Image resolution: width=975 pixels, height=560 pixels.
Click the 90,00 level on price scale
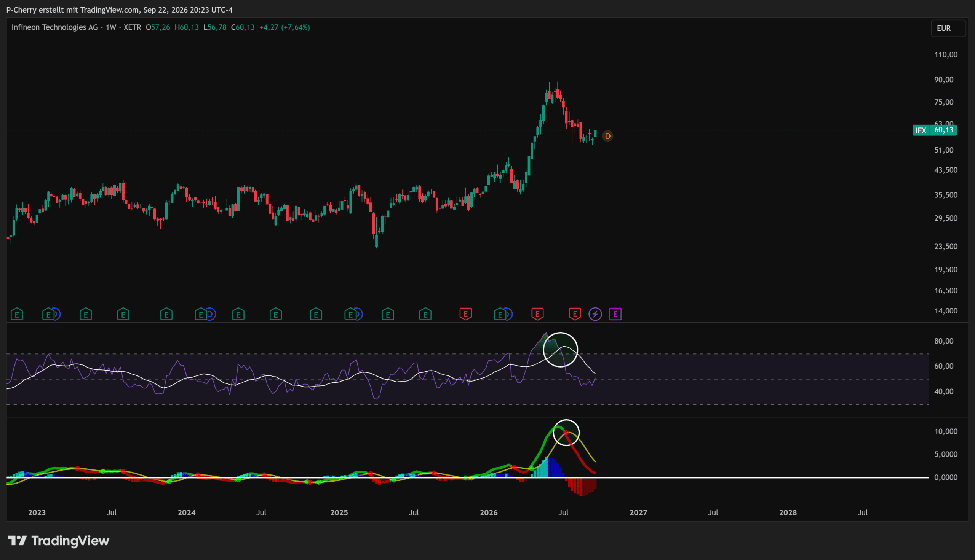(x=944, y=80)
